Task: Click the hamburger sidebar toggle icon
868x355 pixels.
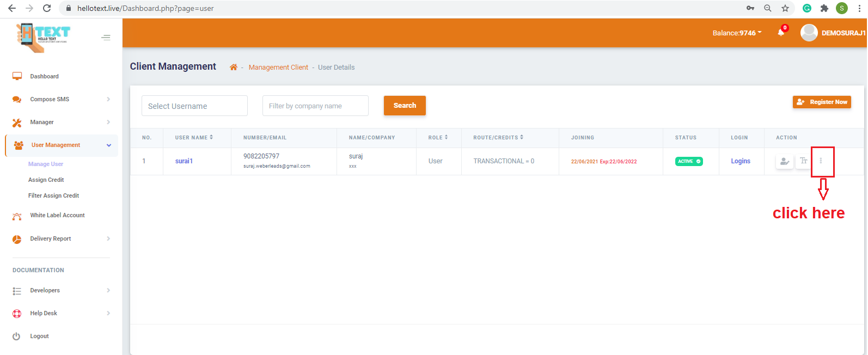Action: pyautogui.click(x=106, y=38)
